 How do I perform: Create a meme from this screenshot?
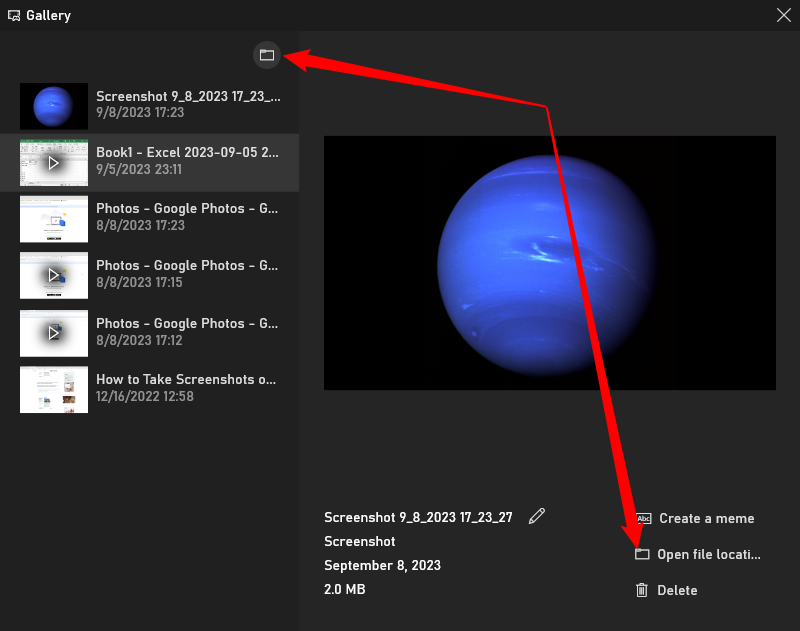[706, 518]
